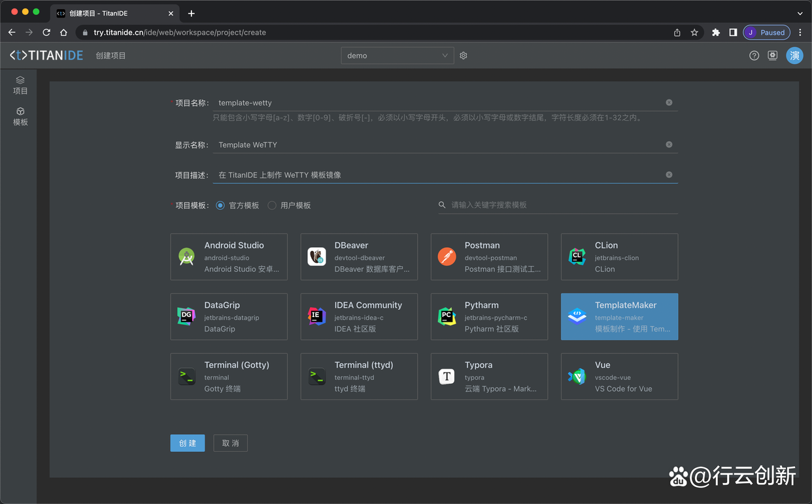The height and width of the screenshot is (504, 812).
Task: Click the settings gear beside the demo selector
Action: click(x=463, y=56)
